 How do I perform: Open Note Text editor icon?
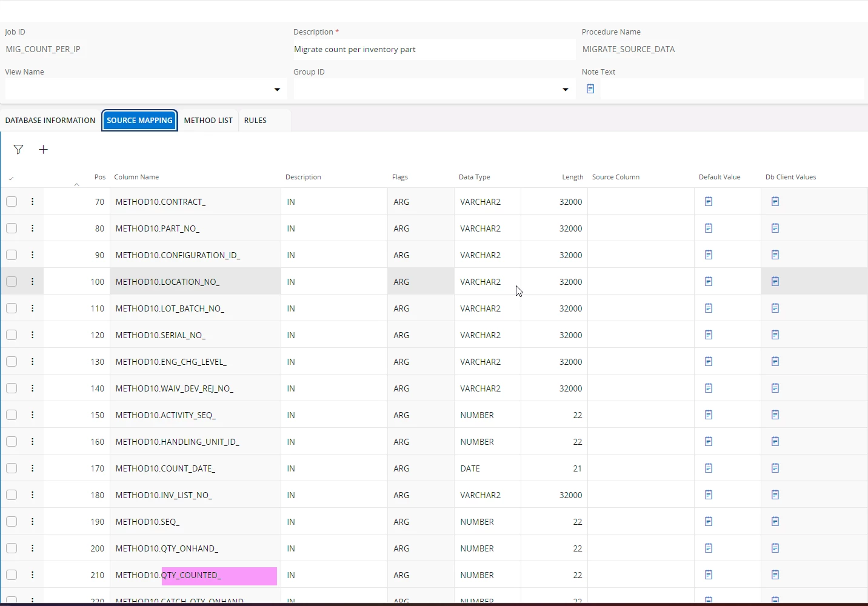click(x=590, y=89)
